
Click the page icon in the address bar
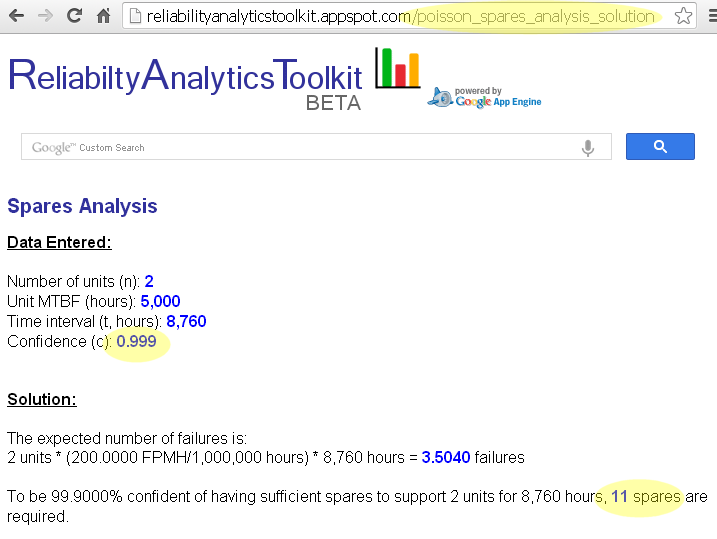135,16
